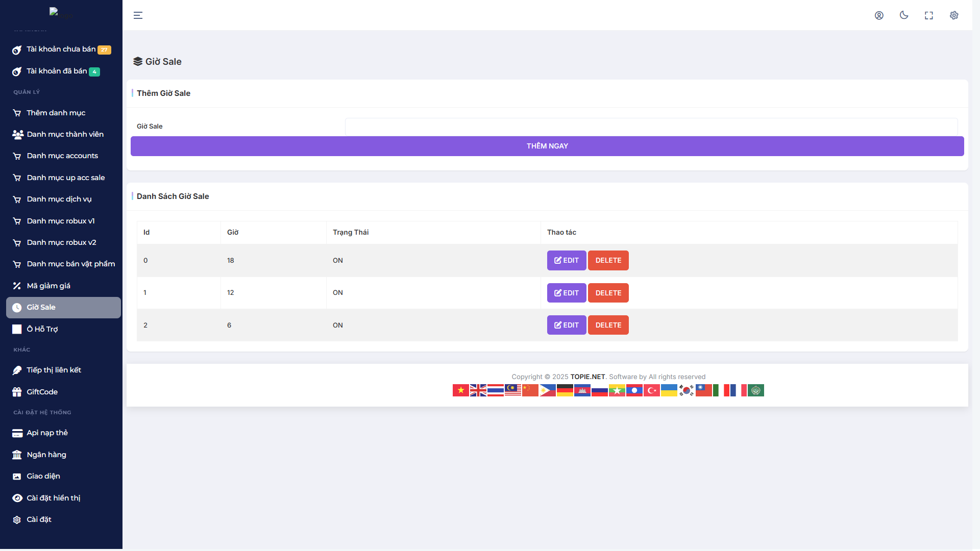Screen dimensions: 980x551
Task: Open the settings gear icon in header
Action: point(954,15)
